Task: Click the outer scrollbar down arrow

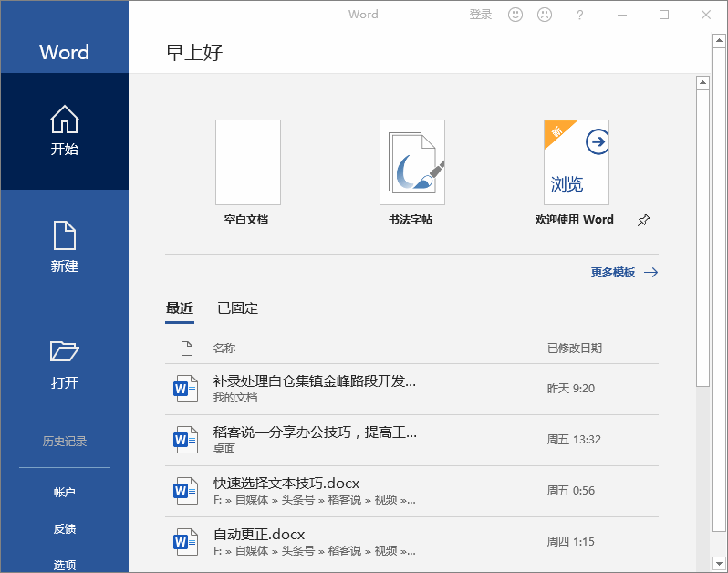Action: pyautogui.click(x=719, y=564)
